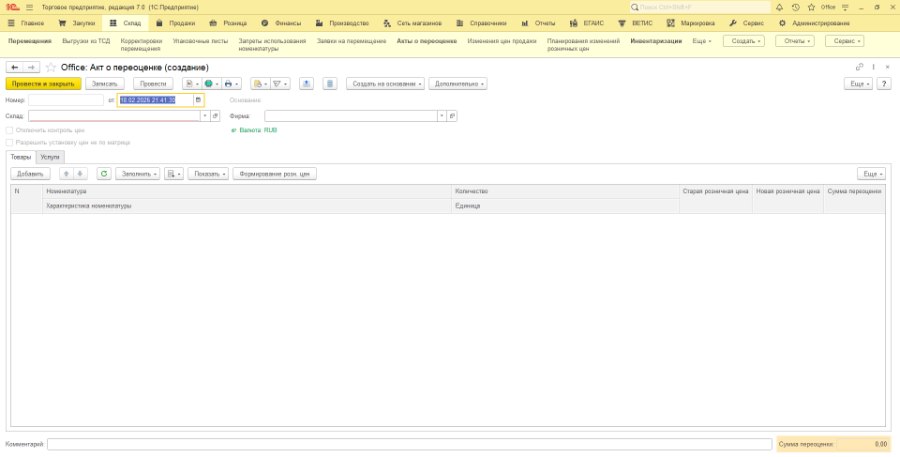The image size is (900, 457).
Task: Open the Отчеты dropdown in the section panel
Action: point(794,41)
